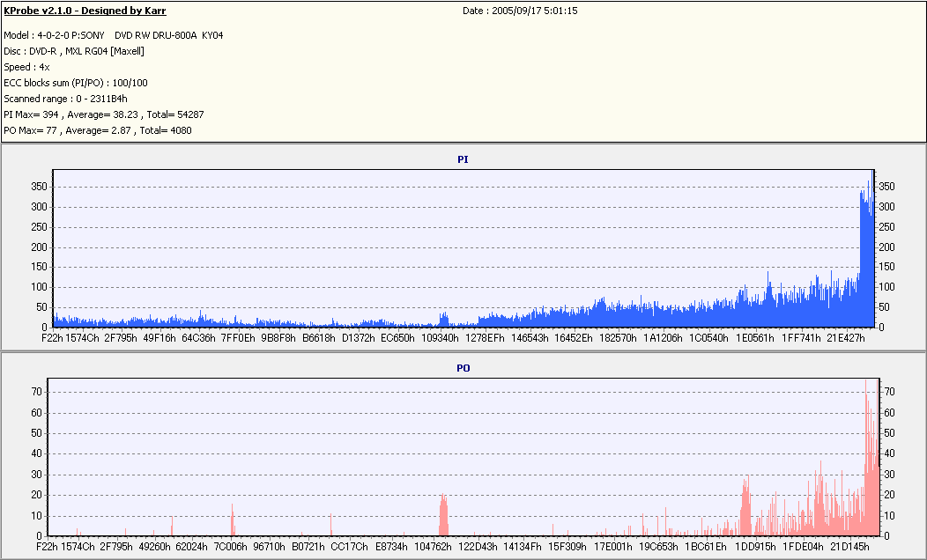Click '109340h' label under the PI chart

click(440, 338)
